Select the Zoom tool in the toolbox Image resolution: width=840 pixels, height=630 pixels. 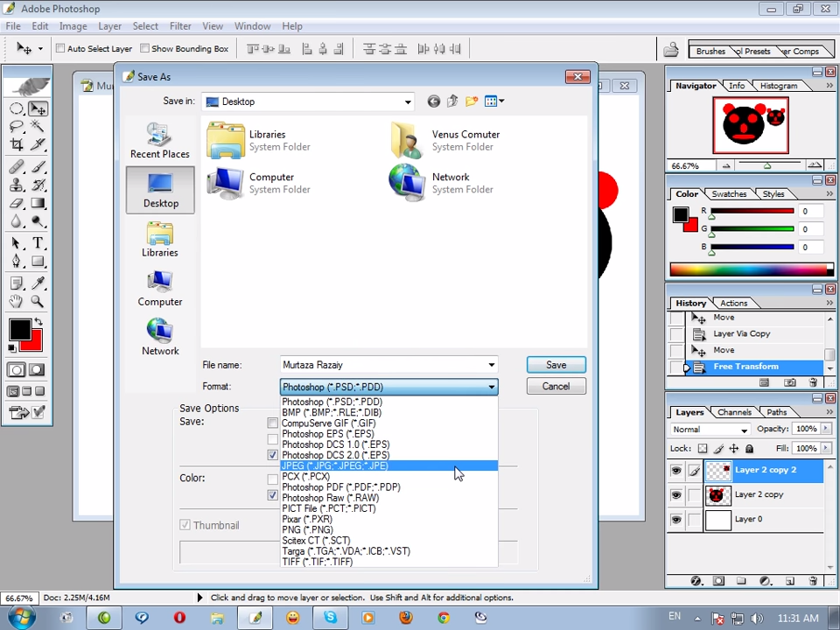tap(38, 301)
